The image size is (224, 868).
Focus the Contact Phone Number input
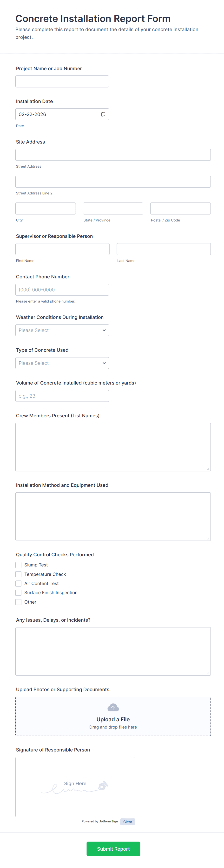click(62, 290)
